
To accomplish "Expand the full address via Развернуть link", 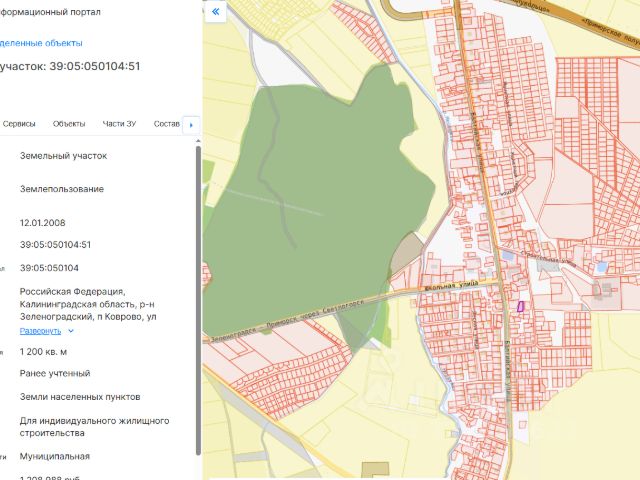I will coord(40,331).
